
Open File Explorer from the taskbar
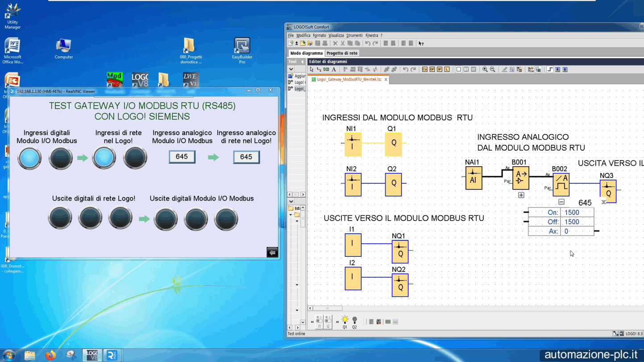[x=30, y=355]
